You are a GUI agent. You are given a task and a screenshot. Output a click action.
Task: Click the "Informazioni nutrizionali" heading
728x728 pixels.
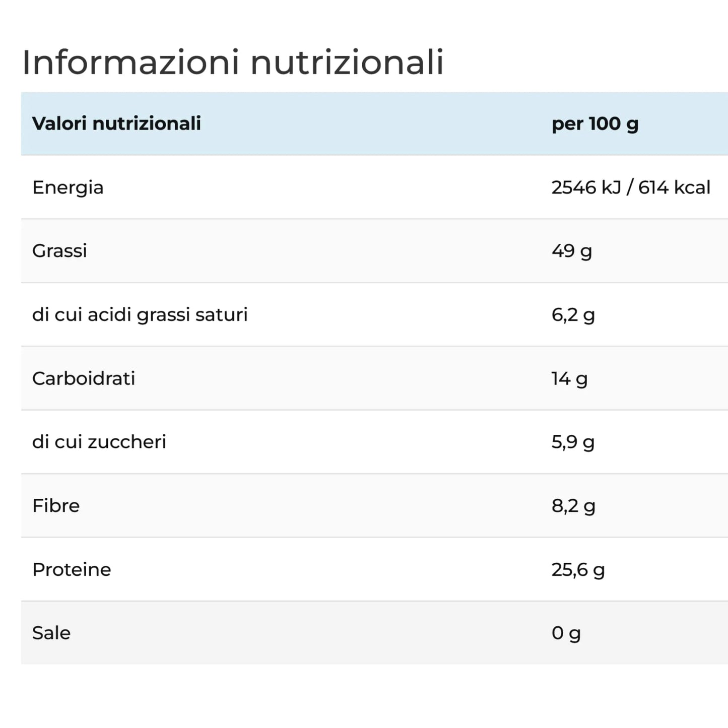point(233,62)
